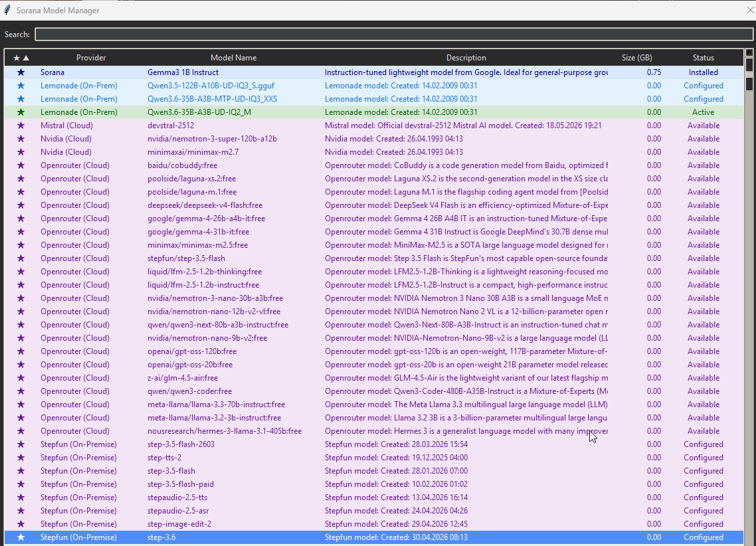The image size is (756, 546).
Task: Select liquid/lfm-2.5-1.2b-instruct:free model name
Action: coord(203,285)
